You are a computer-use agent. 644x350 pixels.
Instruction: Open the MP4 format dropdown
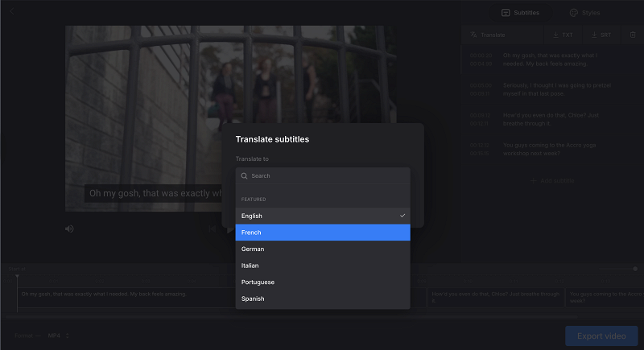click(58, 336)
